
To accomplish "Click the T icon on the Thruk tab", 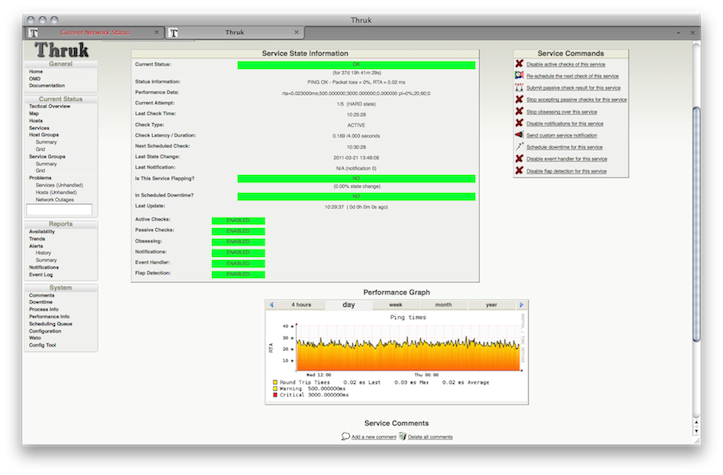I will point(173,33).
